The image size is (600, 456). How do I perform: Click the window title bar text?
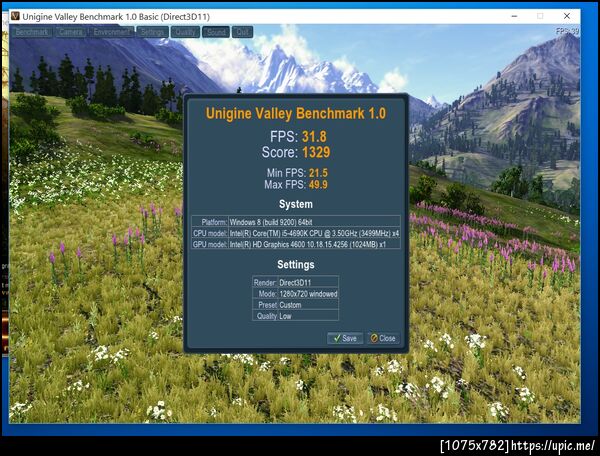116,16
